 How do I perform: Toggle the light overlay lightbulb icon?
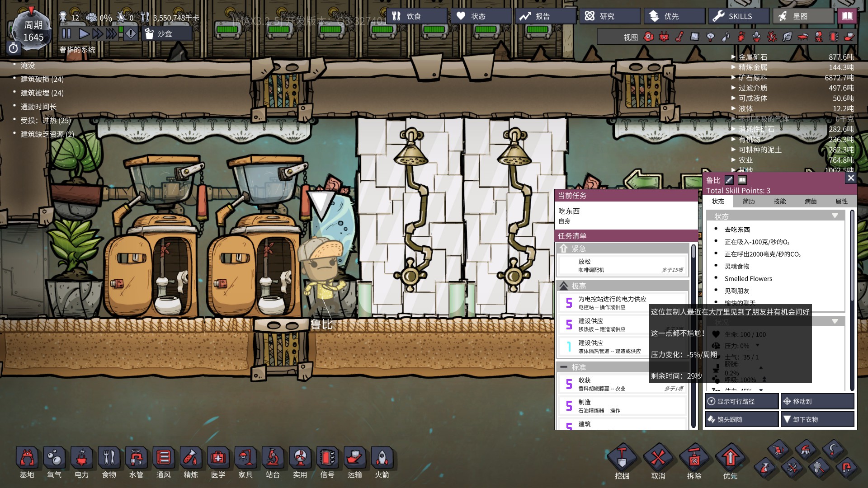pos(710,37)
